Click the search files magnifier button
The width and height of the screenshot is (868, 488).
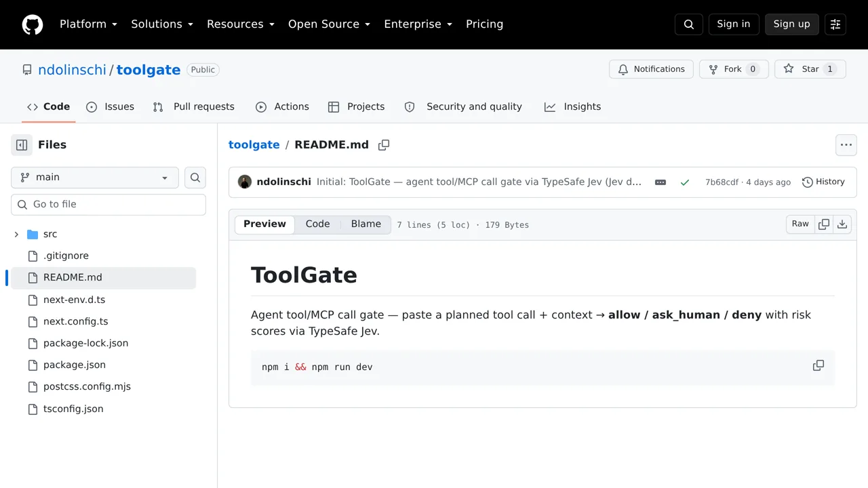tap(195, 178)
